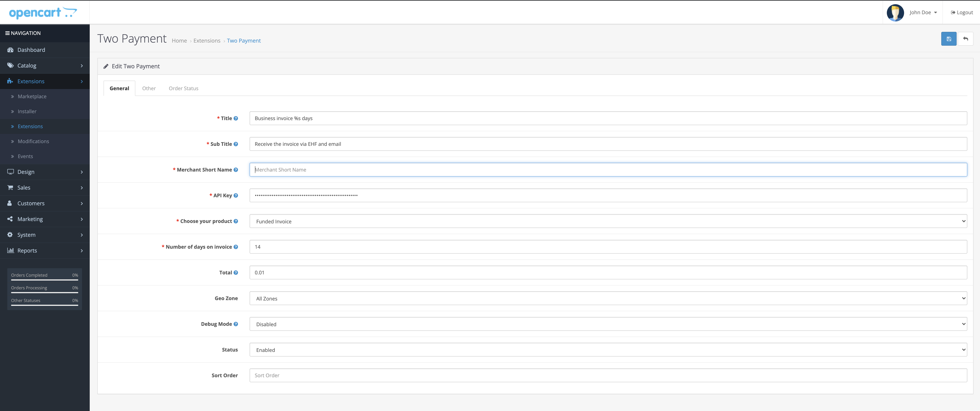Viewport: 980px width, 411px height.
Task: Click the Sales shopping cart icon
Action: [10, 187]
